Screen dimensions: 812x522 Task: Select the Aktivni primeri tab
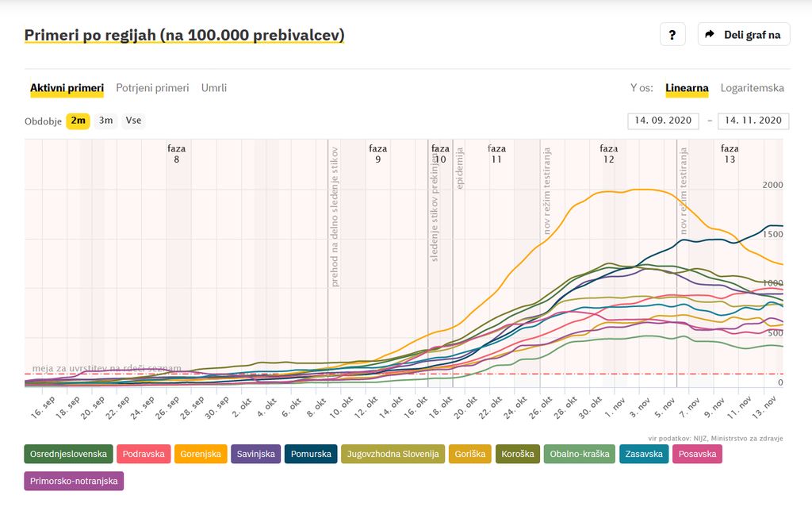[x=67, y=88]
